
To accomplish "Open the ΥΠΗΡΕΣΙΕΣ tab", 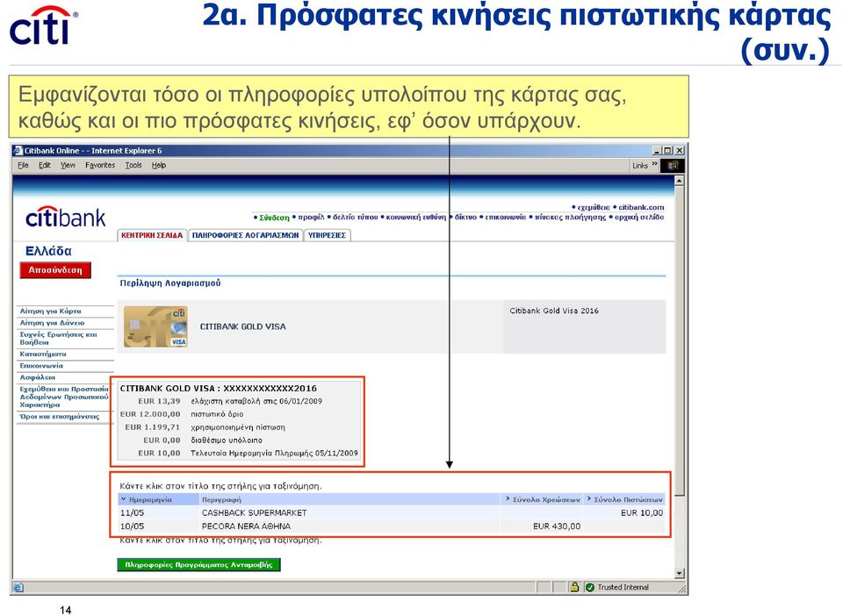I will (x=327, y=235).
